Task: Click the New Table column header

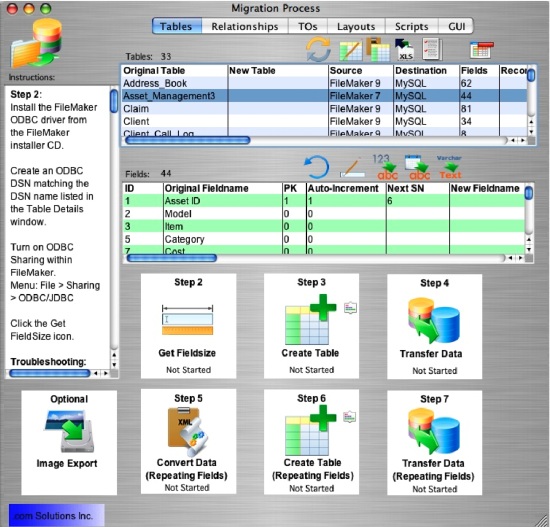Action: [x=278, y=71]
